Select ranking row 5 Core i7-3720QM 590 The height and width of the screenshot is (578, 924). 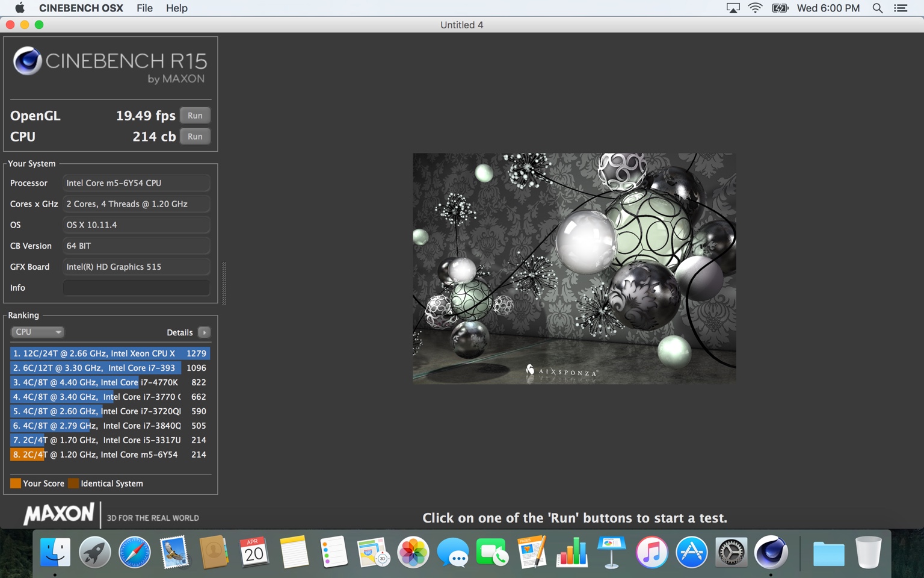110,411
